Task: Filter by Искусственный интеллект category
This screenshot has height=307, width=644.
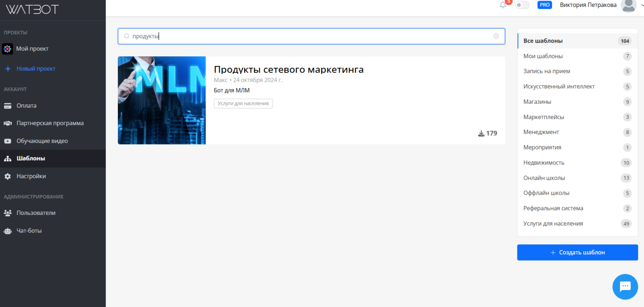Action: pyautogui.click(x=559, y=87)
